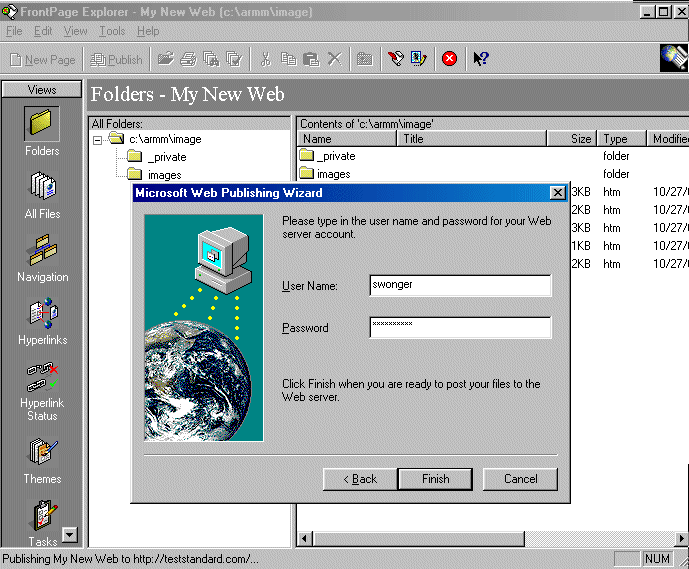Open the File menu

tap(14, 31)
